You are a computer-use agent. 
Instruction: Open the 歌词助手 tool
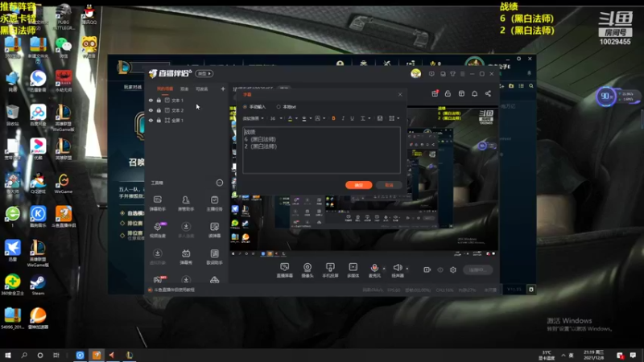[x=214, y=257]
